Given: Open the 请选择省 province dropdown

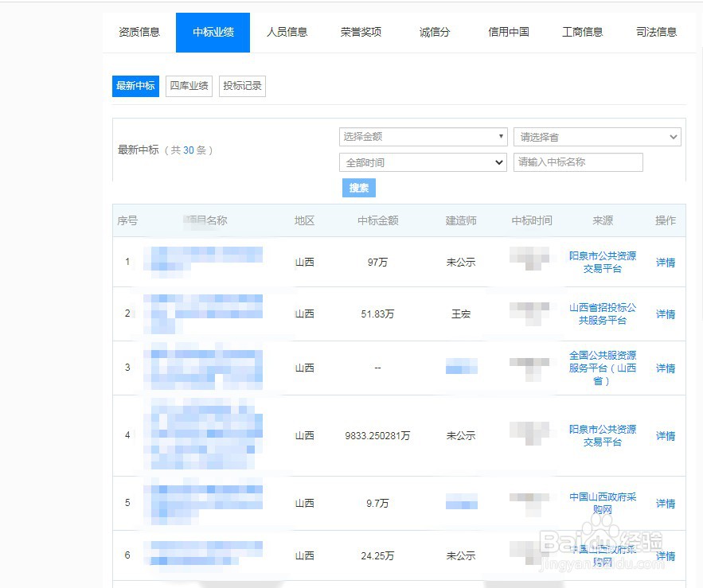Looking at the screenshot, I should pos(597,137).
